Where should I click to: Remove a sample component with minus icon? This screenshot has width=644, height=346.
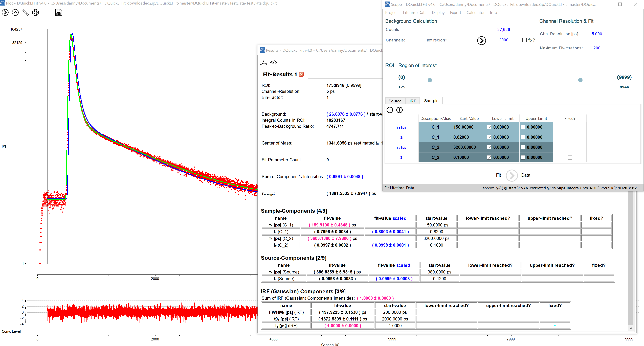coord(390,110)
